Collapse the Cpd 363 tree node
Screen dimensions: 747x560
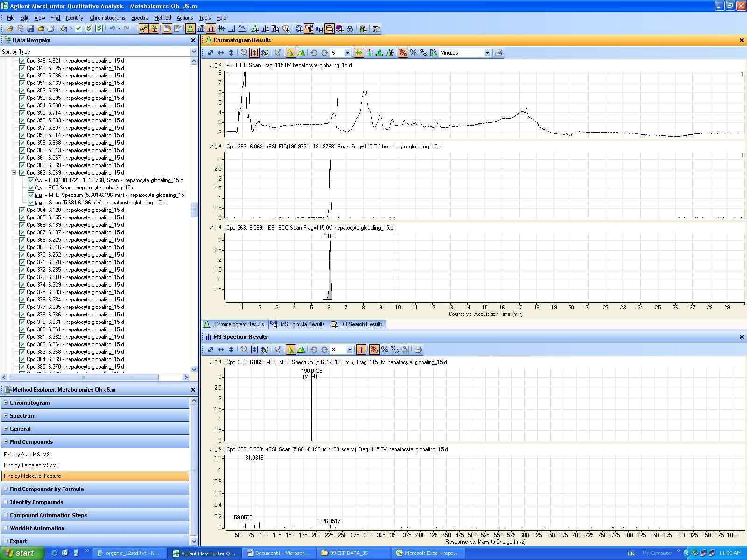click(x=14, y=173)
